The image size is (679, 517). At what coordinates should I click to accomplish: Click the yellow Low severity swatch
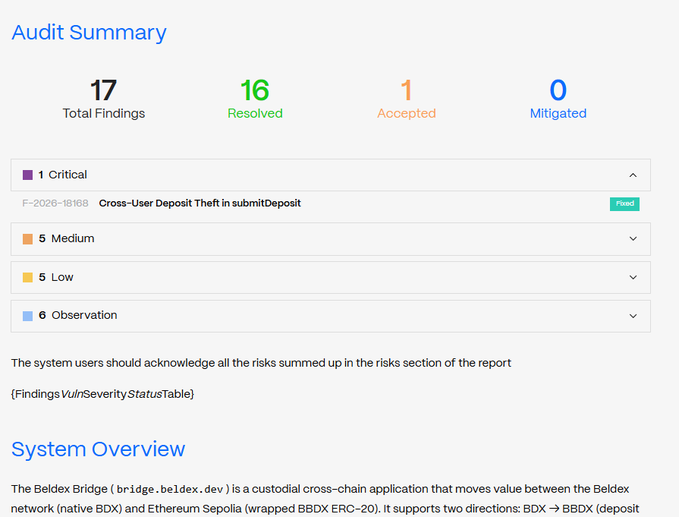[x=28, y=277]
